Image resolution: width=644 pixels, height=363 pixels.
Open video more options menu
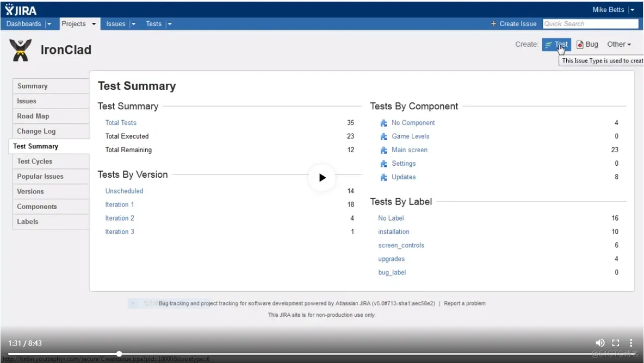[x=631, y=343]
